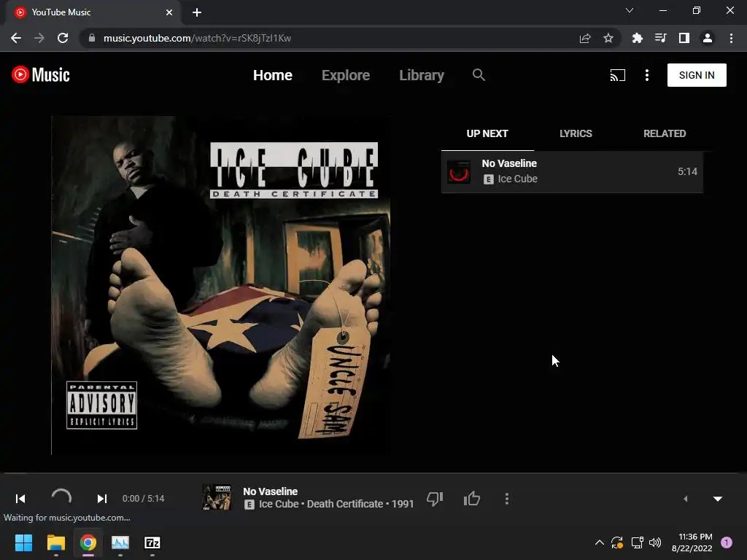Open a new browser tab

(x=197, y=12)
